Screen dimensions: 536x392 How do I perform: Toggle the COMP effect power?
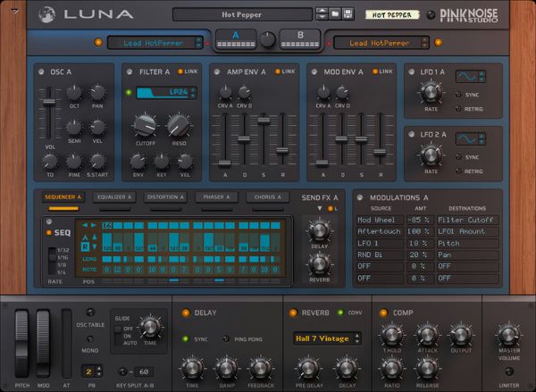pos(383,313)
